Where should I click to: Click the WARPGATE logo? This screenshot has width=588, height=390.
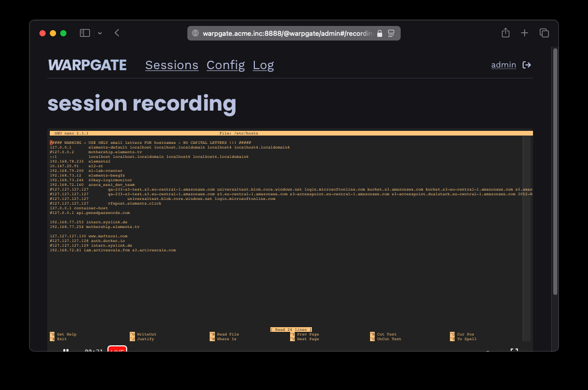tap(87, 65)
